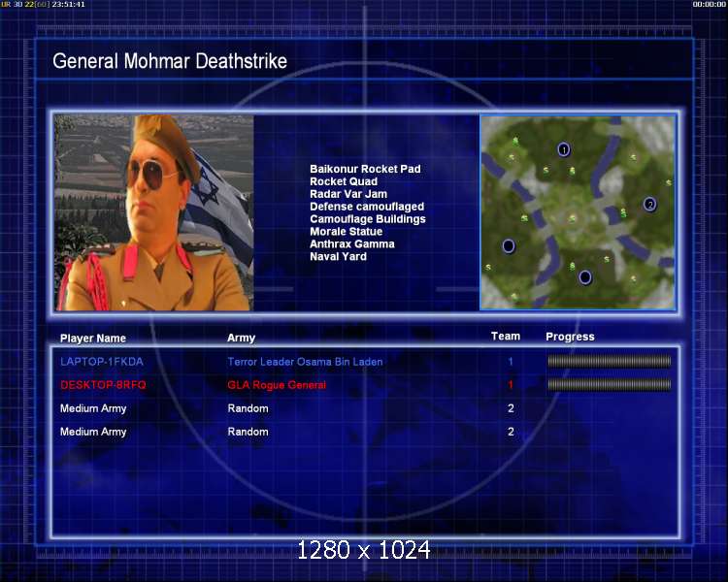Screen dimensions: 728x582
Task: Click "Baikonur Rocket Pad" in the feature list
Action: pyautogui.click(x=365, y=169)
